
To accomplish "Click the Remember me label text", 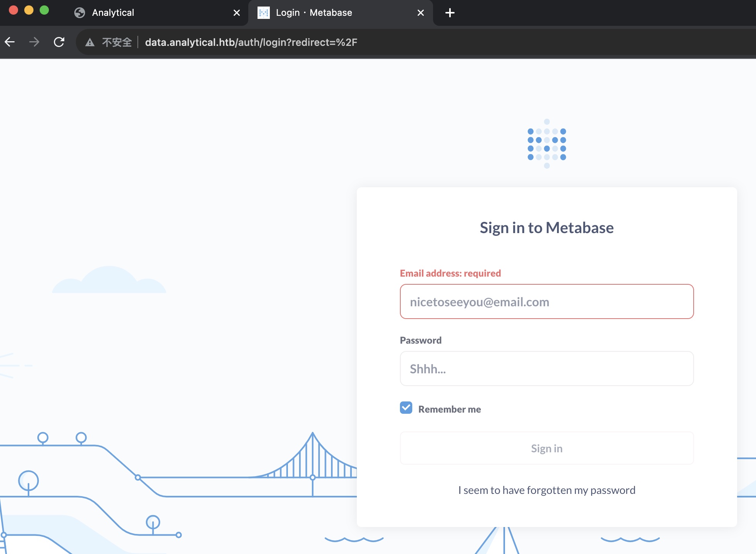I will coord(449,409).
